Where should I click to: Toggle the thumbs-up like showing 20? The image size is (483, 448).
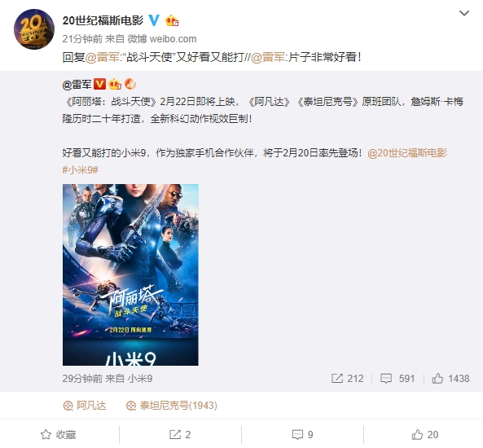[425, 435]
